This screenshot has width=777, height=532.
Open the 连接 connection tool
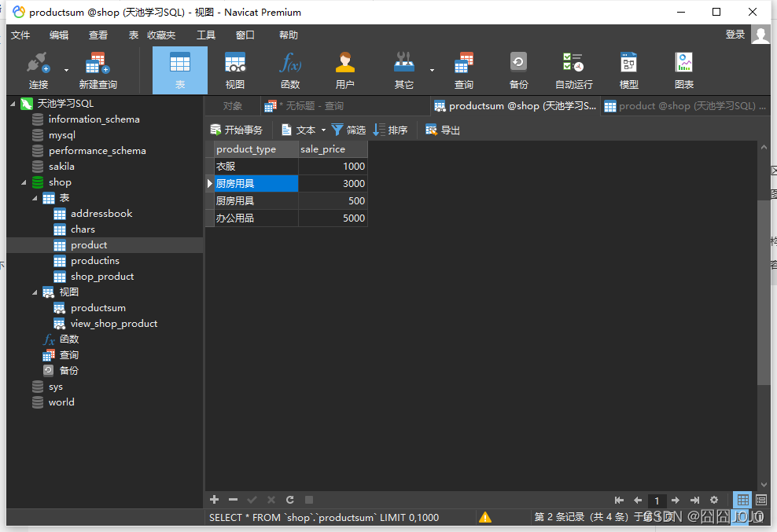click(x=39, y=71)
